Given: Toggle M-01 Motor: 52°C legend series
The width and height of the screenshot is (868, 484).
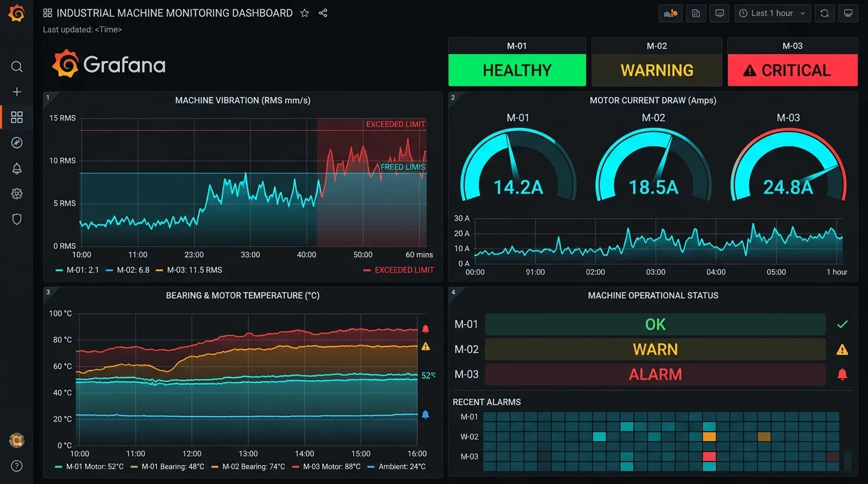Looking at the screenshot, I should 89,467.
